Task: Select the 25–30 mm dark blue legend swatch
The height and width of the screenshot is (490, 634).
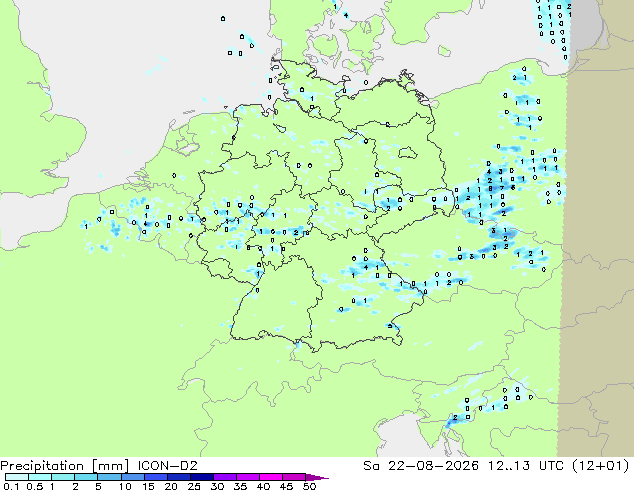Action: 201,477
